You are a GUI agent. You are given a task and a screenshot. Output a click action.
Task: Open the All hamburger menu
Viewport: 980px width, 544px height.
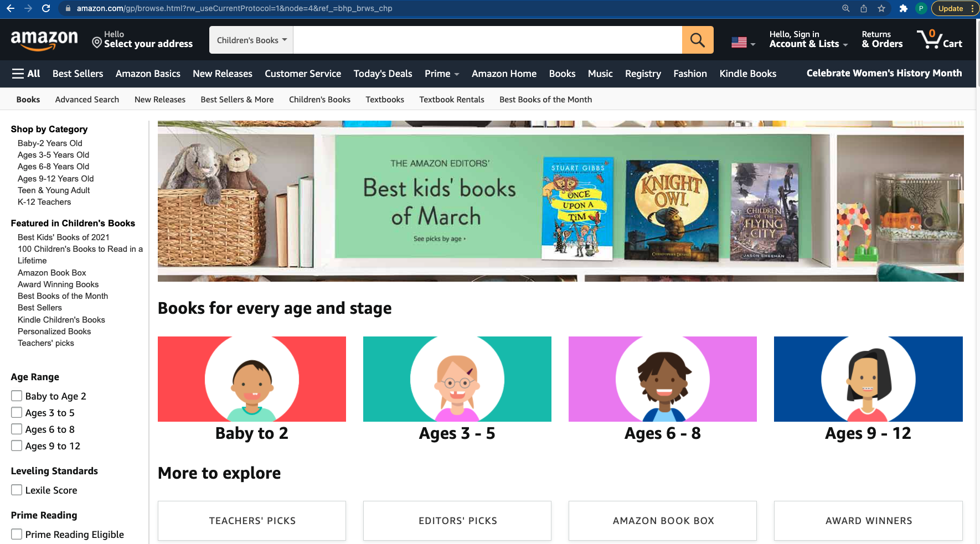26,74
